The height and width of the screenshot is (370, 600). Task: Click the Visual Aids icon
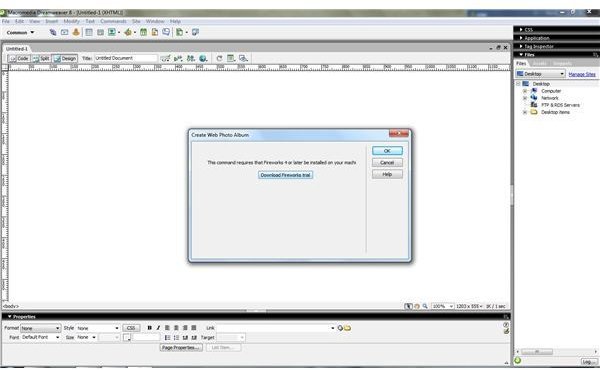point(243,58)
